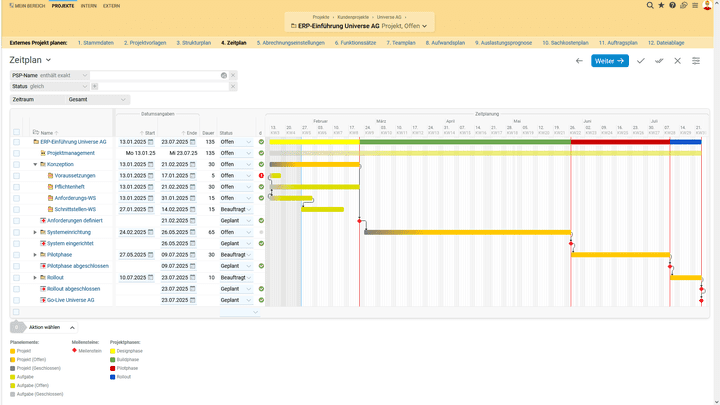
Task: Open the Schnittstellen-WS task link
Action: coord(75,209)
